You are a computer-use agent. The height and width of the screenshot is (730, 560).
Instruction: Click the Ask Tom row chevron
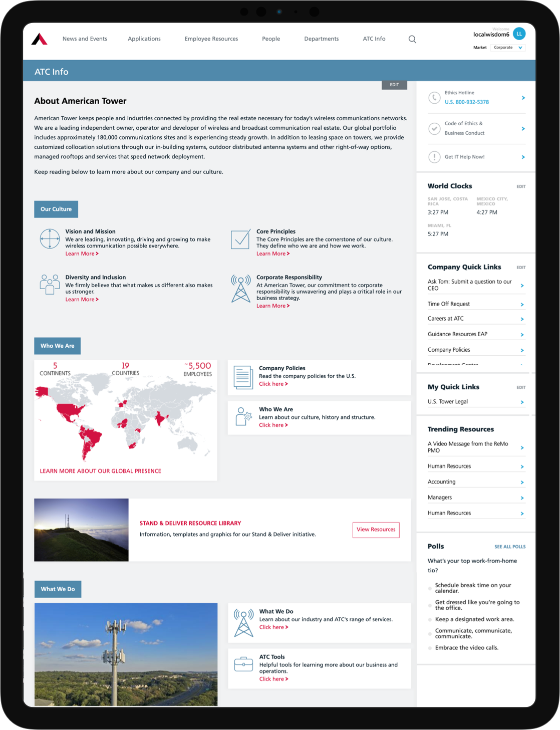coord(522,286)
